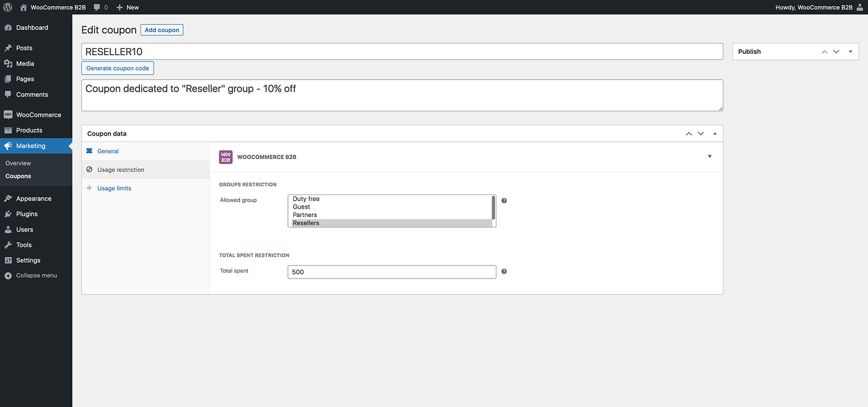This screenshot has height=407, width=868.
Task: Select the Duty free group option
Action: pos(306,199)
